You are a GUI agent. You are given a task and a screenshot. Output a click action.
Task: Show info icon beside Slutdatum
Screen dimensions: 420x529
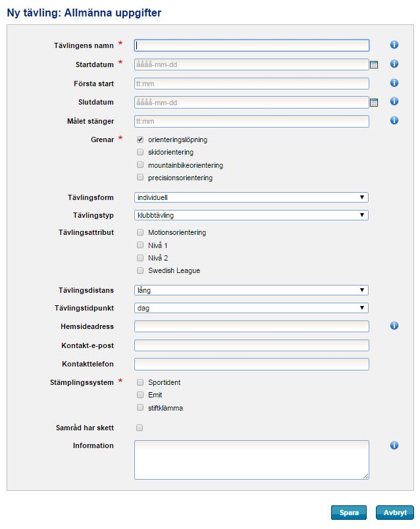[394, 101]
